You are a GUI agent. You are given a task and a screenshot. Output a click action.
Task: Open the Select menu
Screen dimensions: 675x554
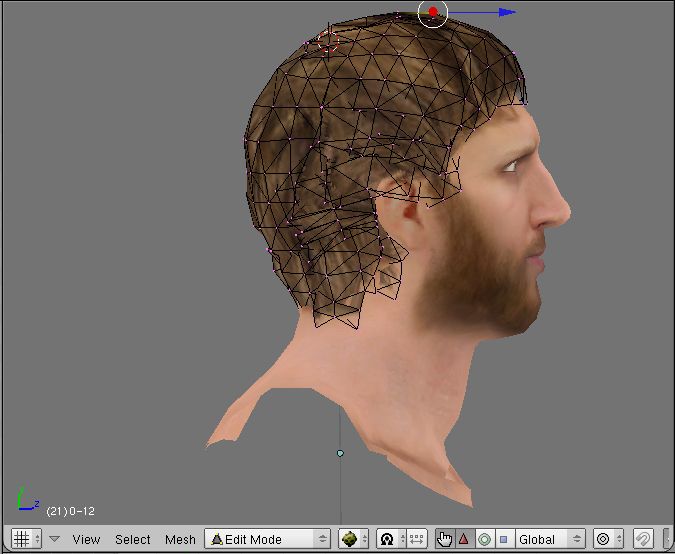pyautogui.click(x=132, y=539)
